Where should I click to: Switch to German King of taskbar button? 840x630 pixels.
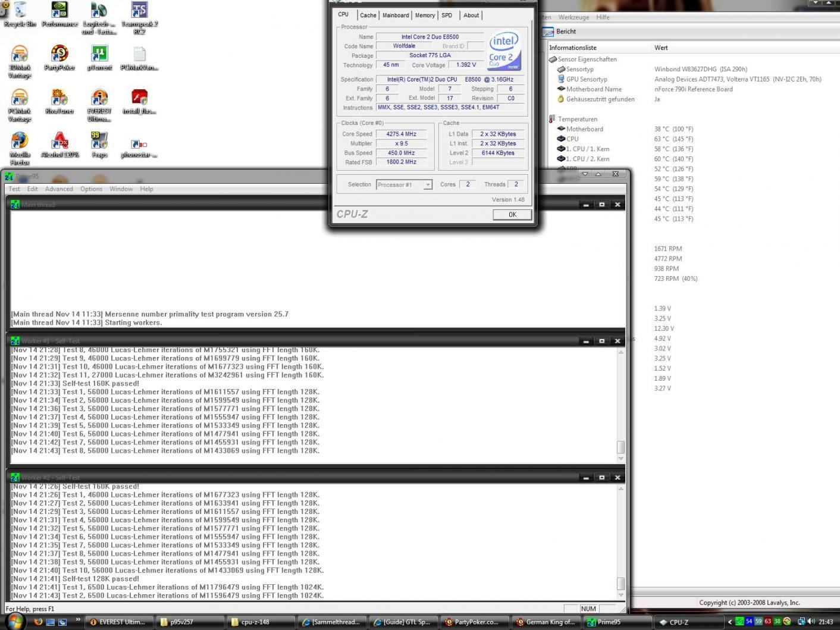pyautogui.click(x=545, y=622)
